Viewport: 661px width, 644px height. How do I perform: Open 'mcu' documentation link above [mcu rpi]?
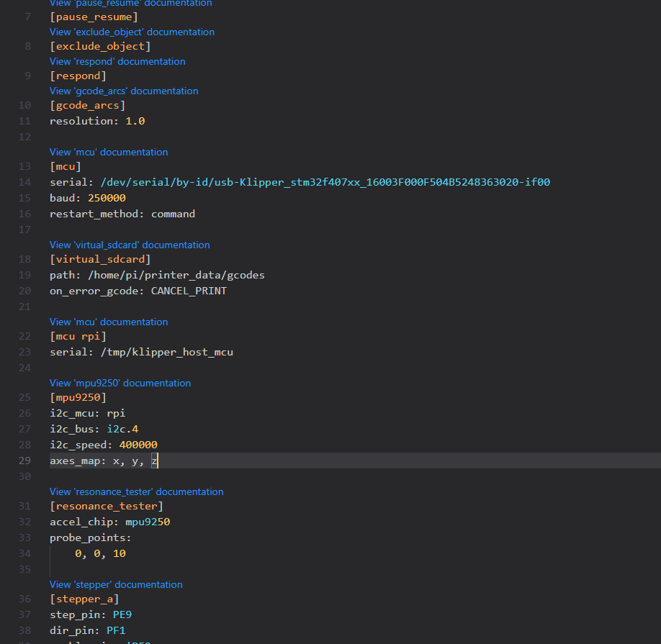pos(109,322)
